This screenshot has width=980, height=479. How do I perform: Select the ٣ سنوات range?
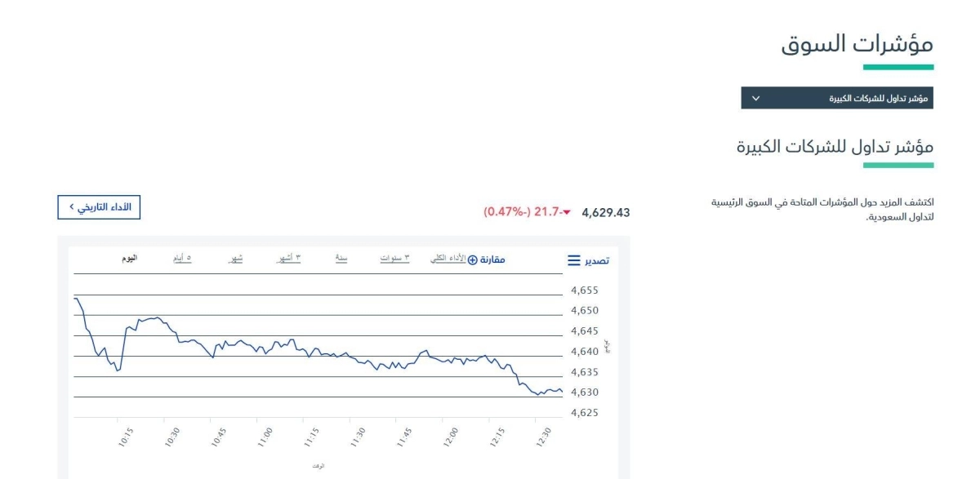click(x=394, y=259)
